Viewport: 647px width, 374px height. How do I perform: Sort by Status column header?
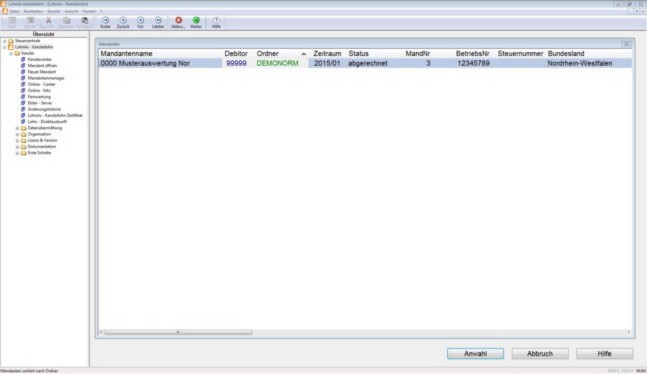[358, 54]
